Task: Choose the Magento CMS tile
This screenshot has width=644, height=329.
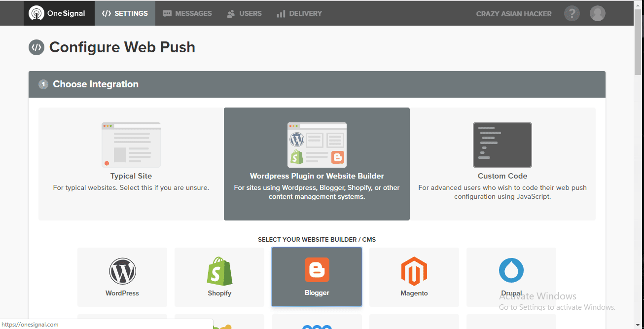Action: [414, 277]
